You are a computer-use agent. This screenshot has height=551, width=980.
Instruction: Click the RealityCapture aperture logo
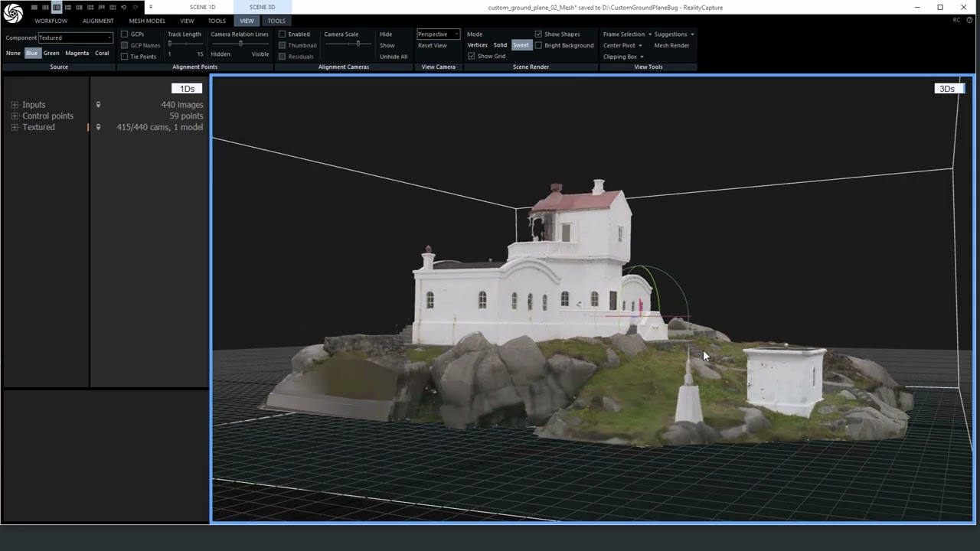point(13,13)
